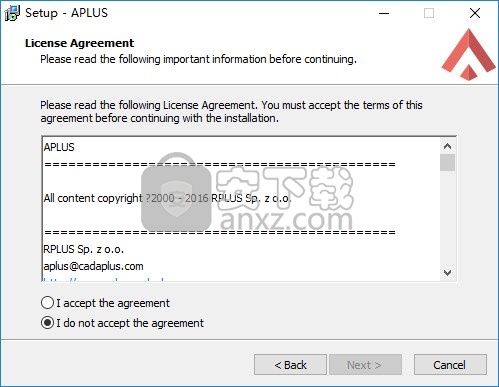Open the partially visible blue hyperlink
The image size is (499, 387).
point(104,279)
